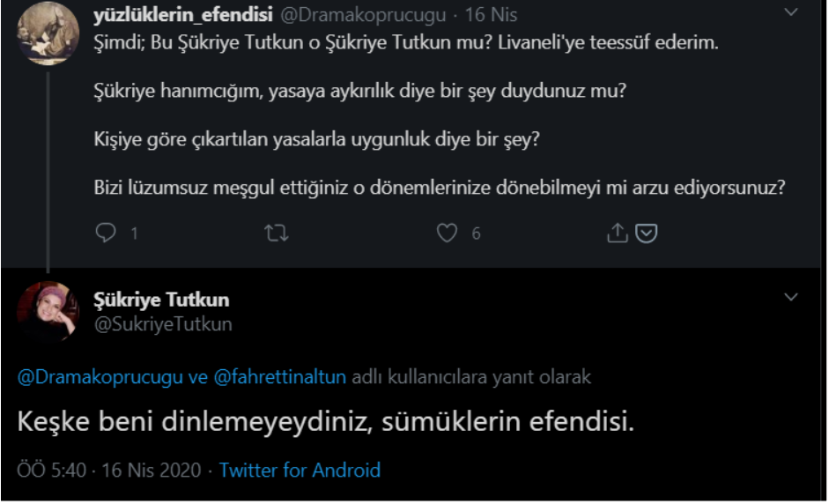
Task: Expand the top tweet's more options chevron
Action: (791, 13)
